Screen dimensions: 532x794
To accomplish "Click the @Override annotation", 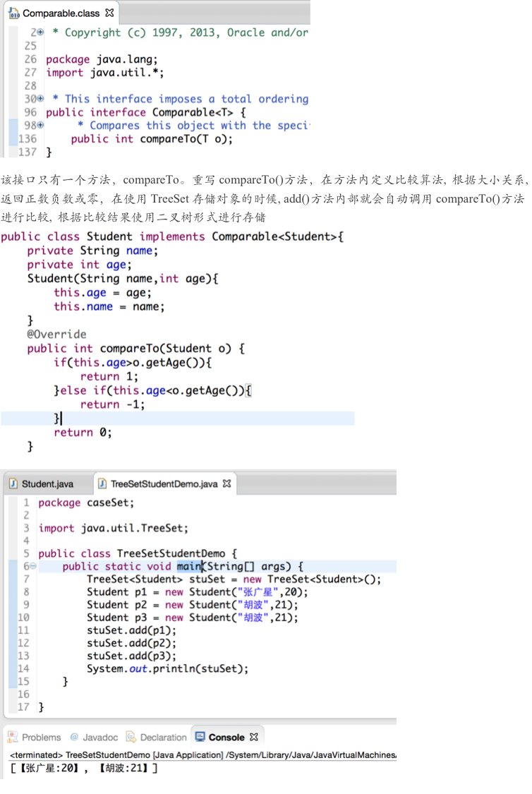I will [56, 335].
